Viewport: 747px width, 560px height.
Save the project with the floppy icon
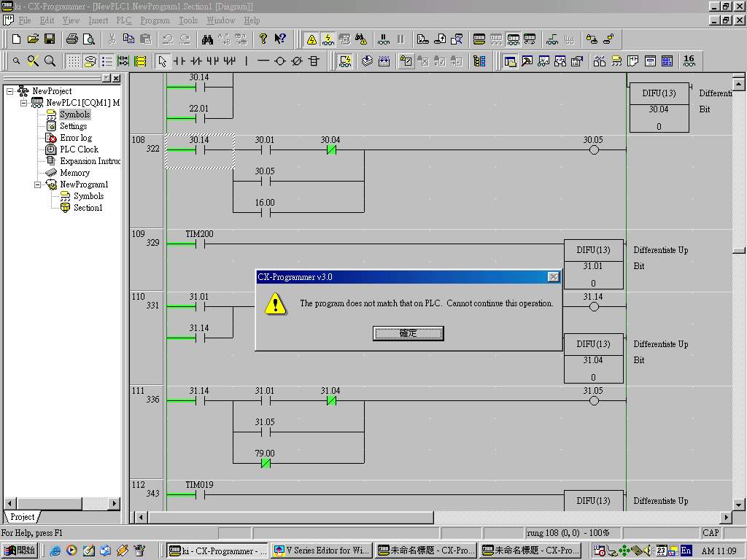pyautogui.click(x=50, y=39)
